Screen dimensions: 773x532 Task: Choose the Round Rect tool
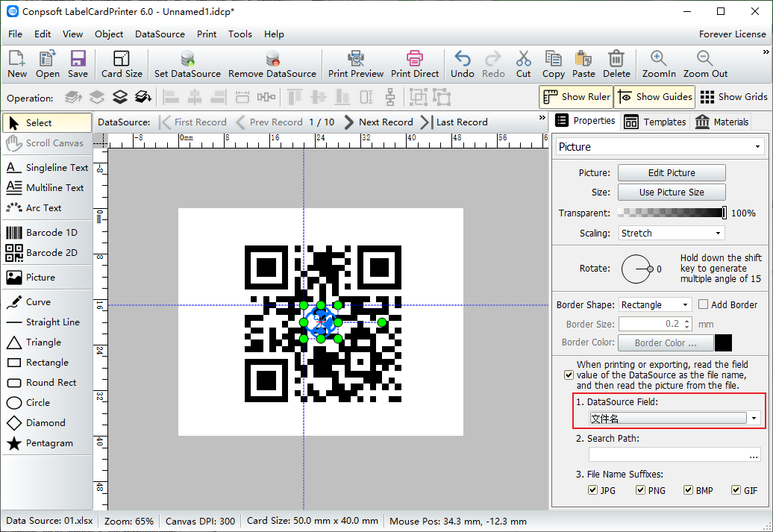coord(47,383)
